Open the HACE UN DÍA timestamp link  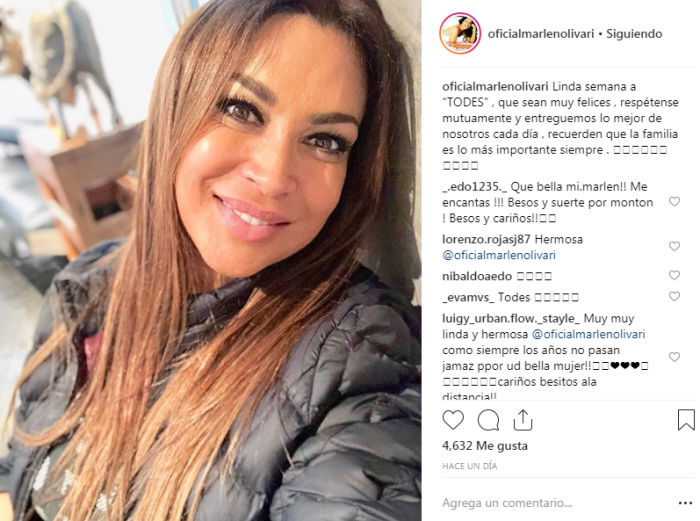pos(470,466)
